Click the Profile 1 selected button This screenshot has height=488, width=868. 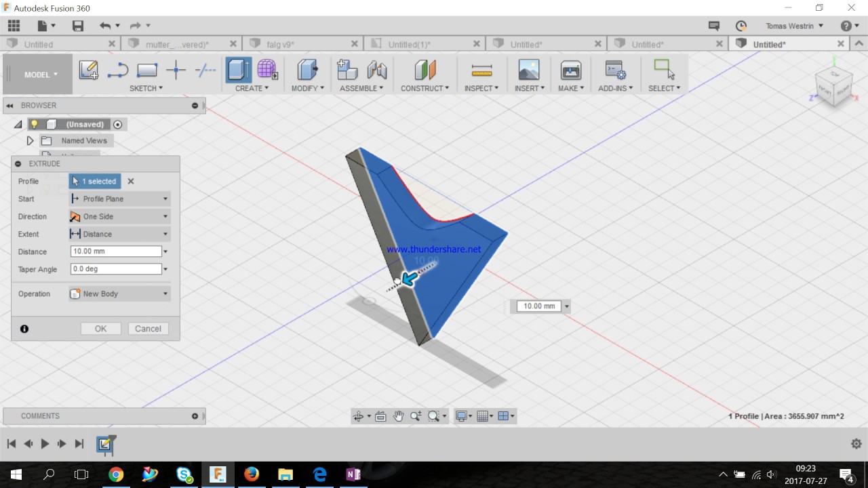(95, 182)
